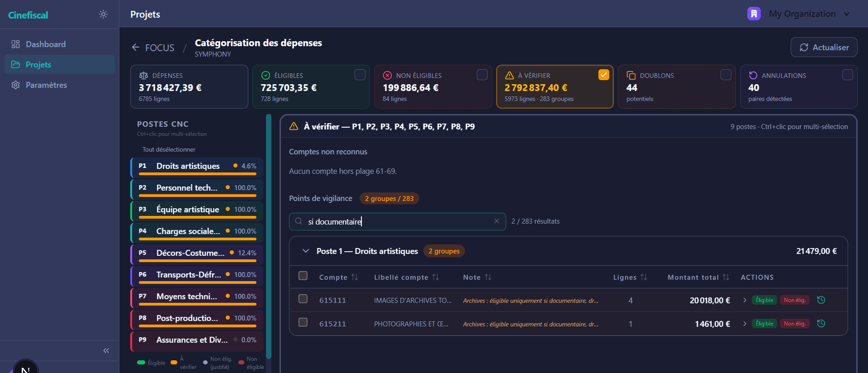Click the Actualiser button
The image size is (868, 373).
(824, 47)
